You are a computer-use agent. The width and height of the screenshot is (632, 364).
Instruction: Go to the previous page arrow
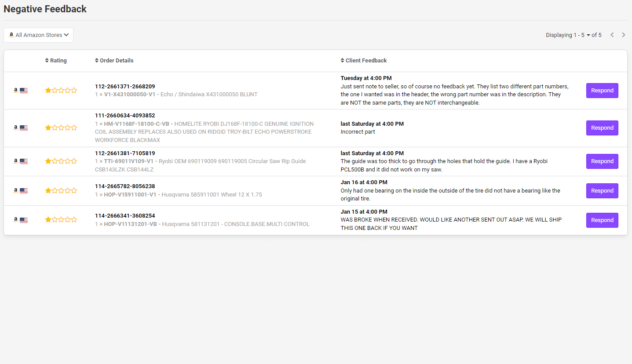(x=612, y=35)
